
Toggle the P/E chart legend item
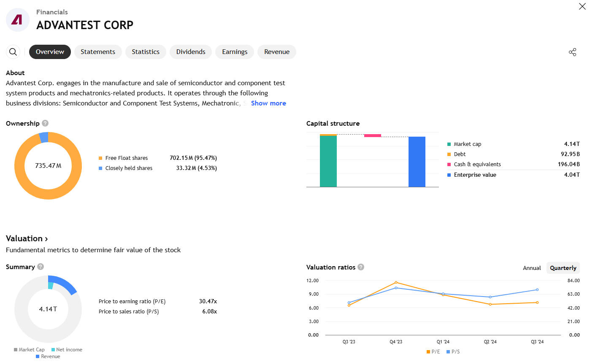tap(433, 351)
